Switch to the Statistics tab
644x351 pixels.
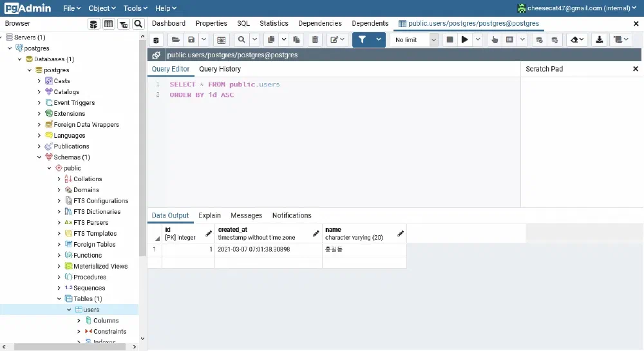coord(274,23)
